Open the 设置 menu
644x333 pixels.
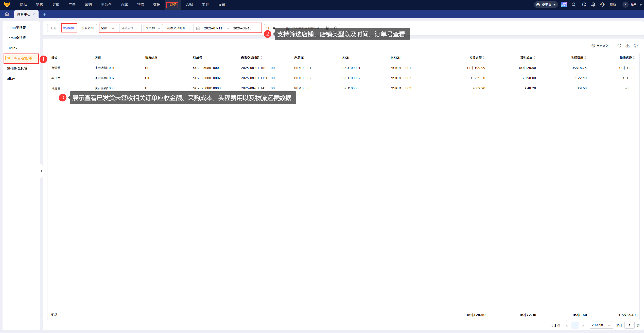pyautogui.click(x=222, y=5)
